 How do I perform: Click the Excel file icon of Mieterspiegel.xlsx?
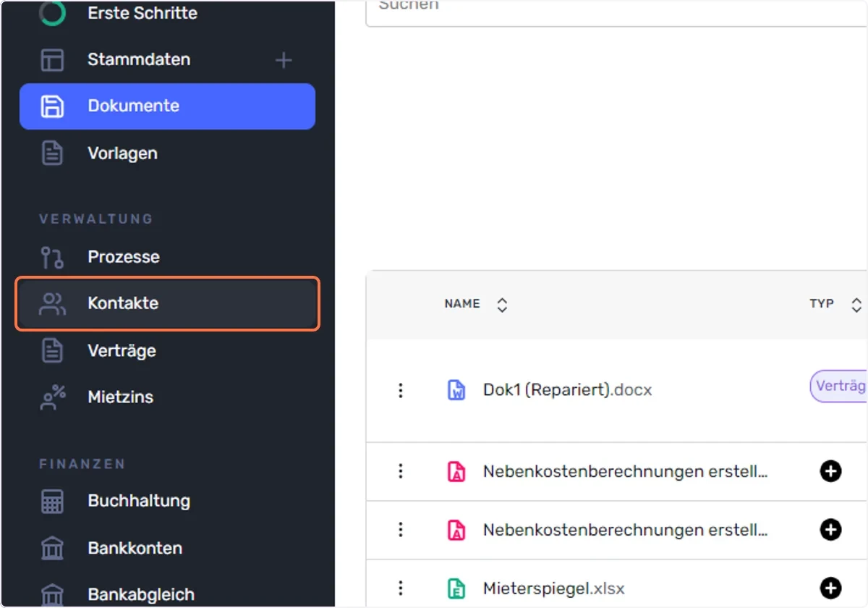click(x=456, y=588)
